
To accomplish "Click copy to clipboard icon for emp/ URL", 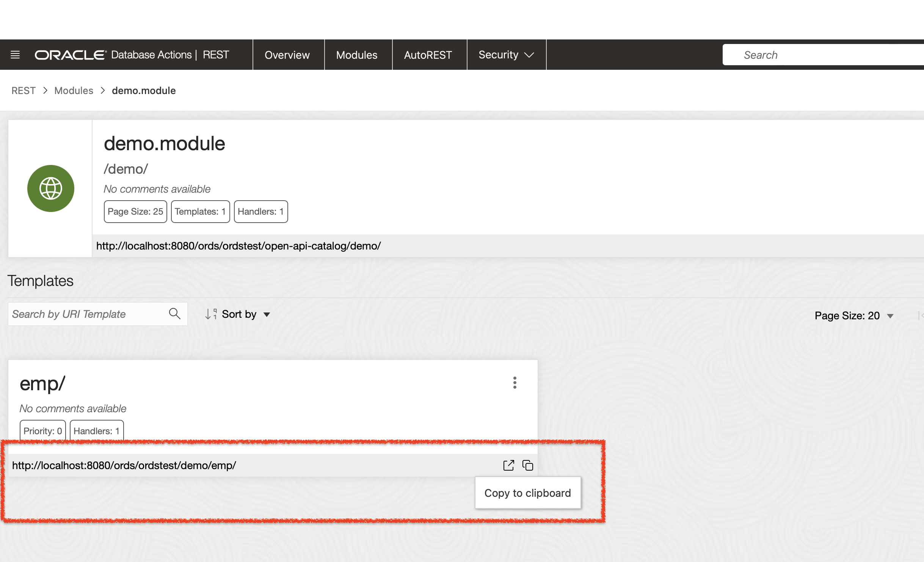I will (528, 465).
